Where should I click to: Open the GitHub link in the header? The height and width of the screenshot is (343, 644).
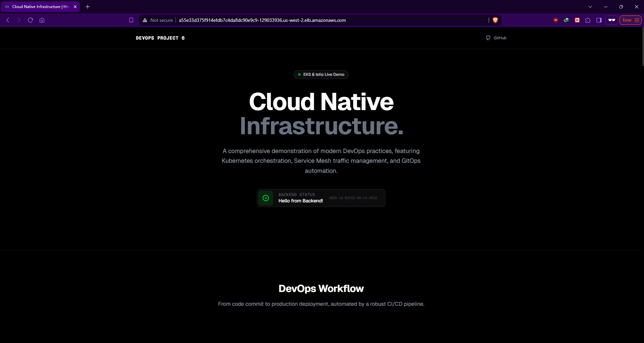[496, 38]
